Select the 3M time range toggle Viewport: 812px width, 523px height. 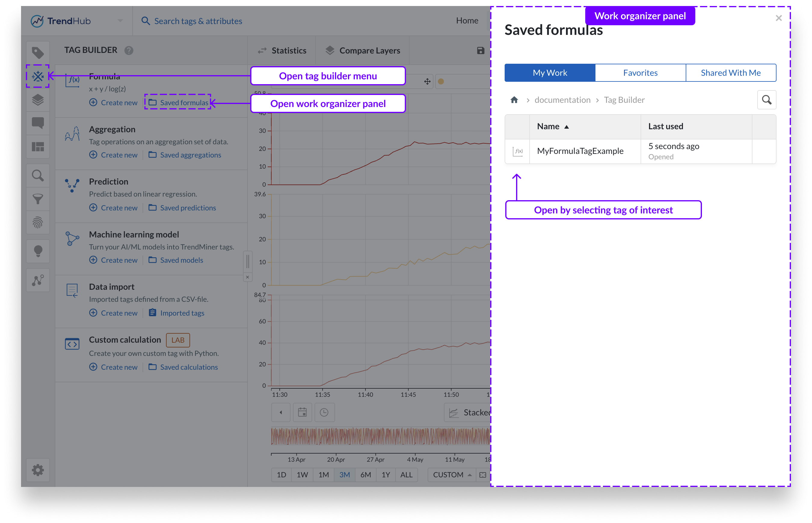[x=345, y=475]
